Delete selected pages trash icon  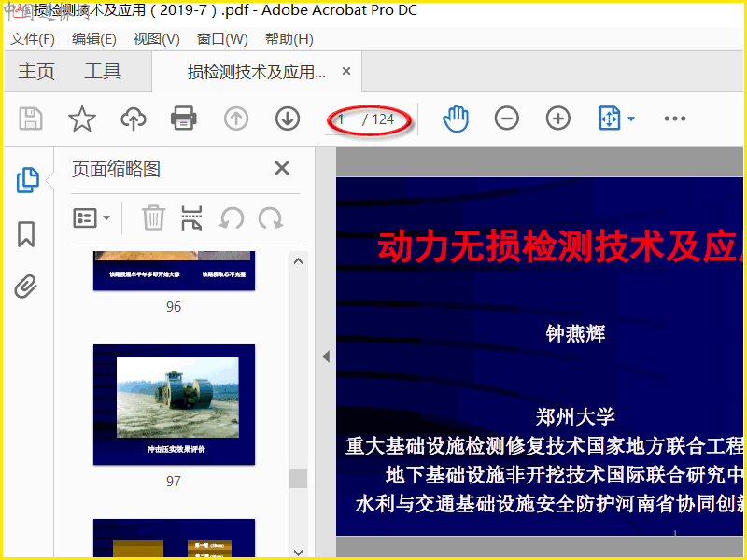click(153, 217)
